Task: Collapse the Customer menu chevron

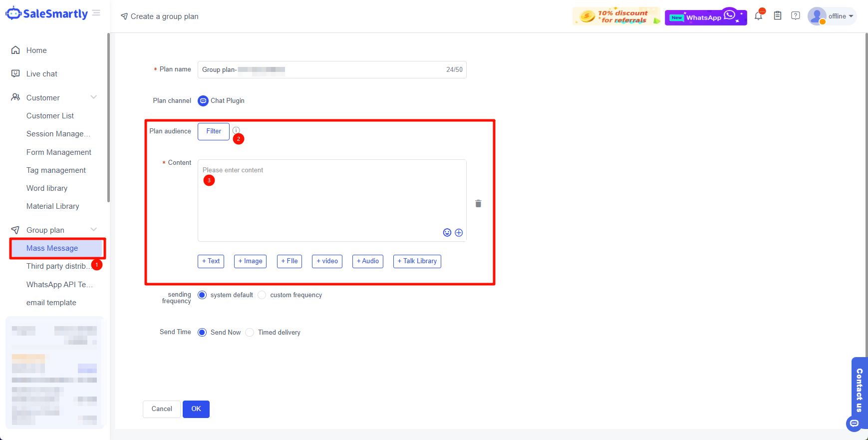Action: [x=93, y=97]
